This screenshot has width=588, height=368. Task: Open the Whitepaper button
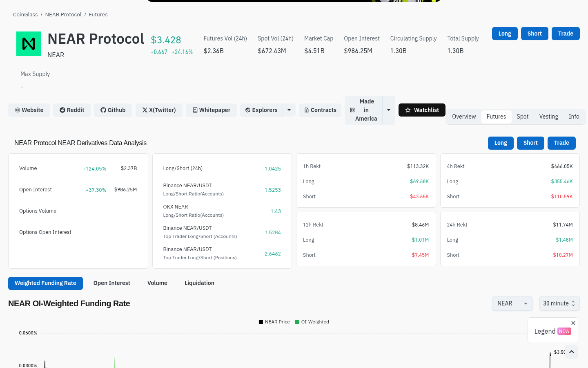click(x=211, y=110)
